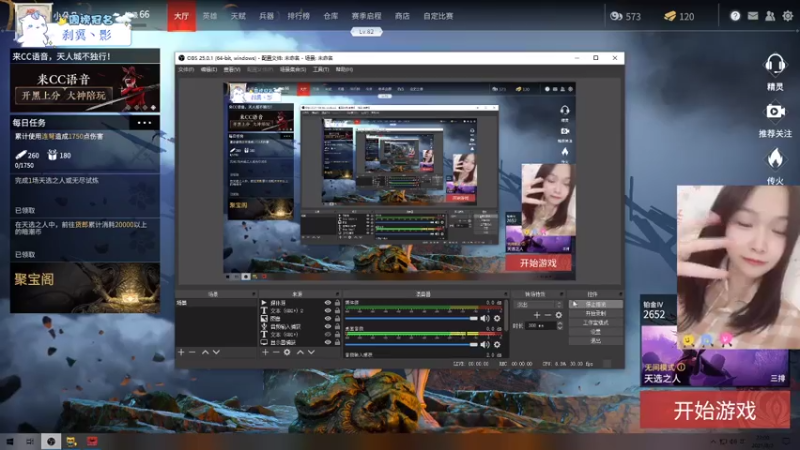Open the game help question-mark icon

pos(735,16)
